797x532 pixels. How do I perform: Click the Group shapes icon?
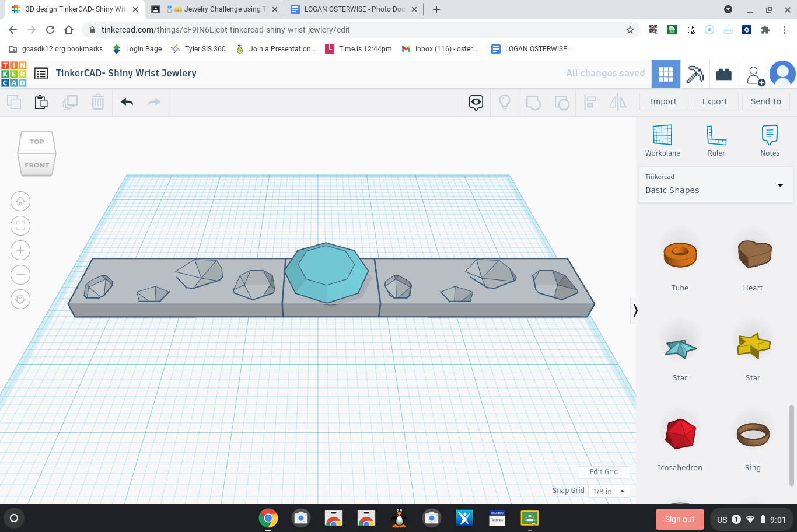click(533, 103)
